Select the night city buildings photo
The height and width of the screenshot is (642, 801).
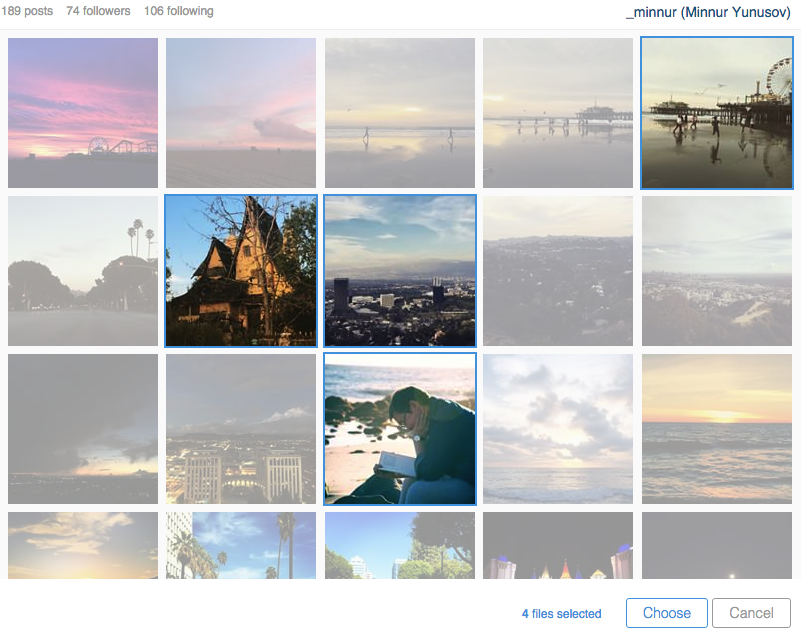point(241,429)
